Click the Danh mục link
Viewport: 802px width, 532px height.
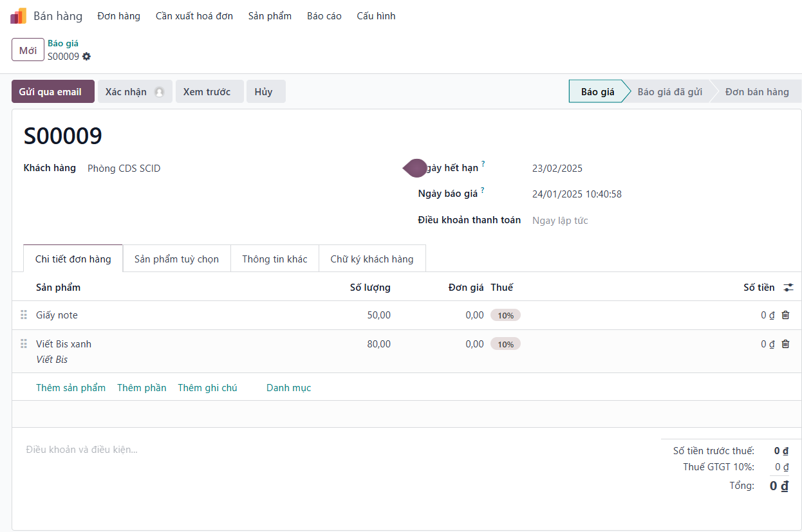click(288, 388)
